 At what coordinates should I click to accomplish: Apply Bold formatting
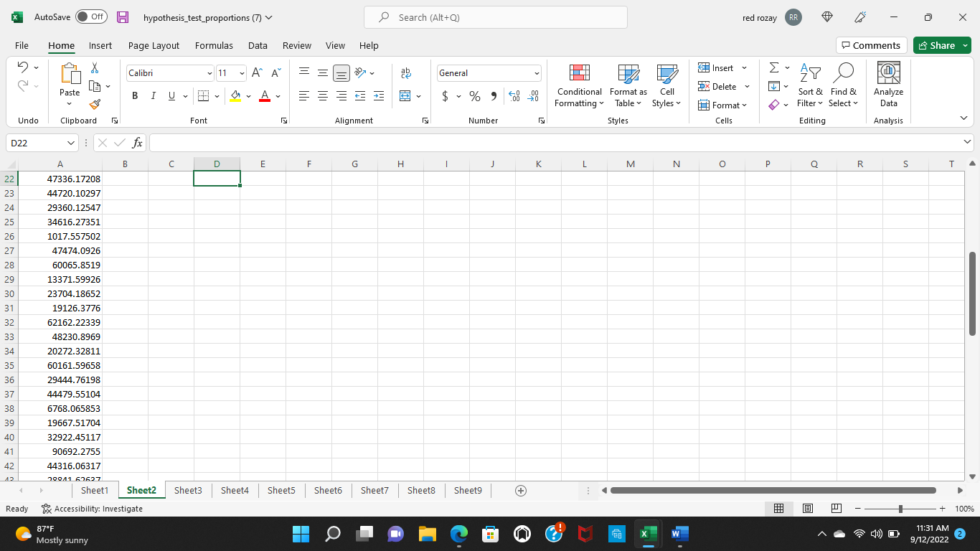point(135,96)
